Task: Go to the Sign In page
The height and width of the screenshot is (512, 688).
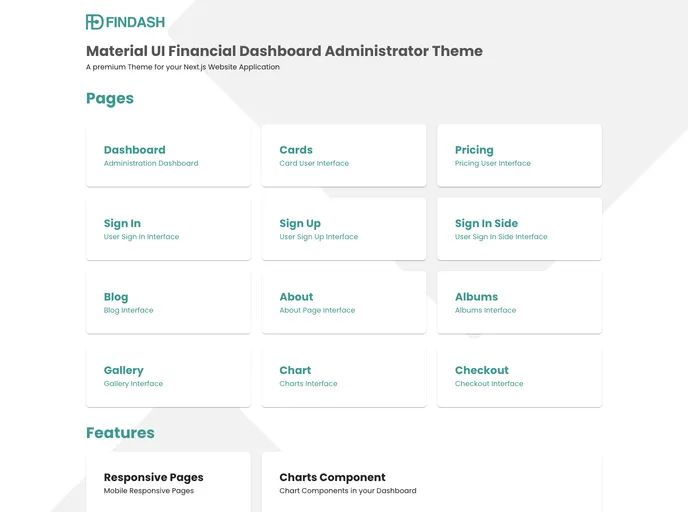Action: click(168, 229)
